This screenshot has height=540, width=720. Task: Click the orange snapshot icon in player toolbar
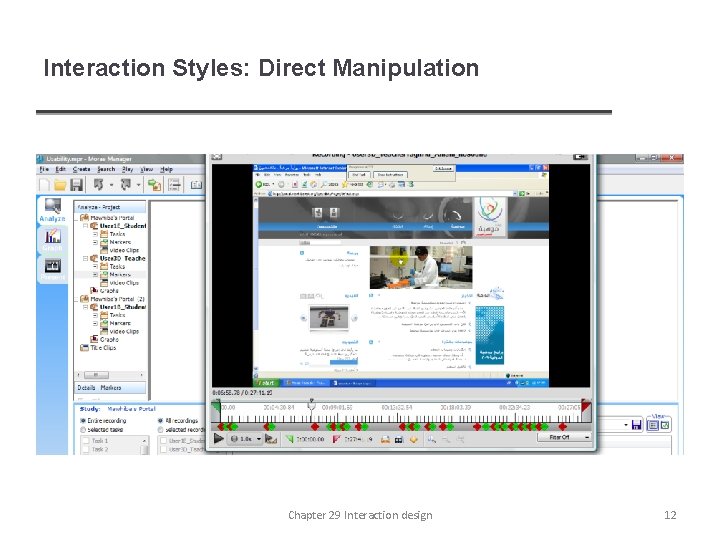pos(385,440)
